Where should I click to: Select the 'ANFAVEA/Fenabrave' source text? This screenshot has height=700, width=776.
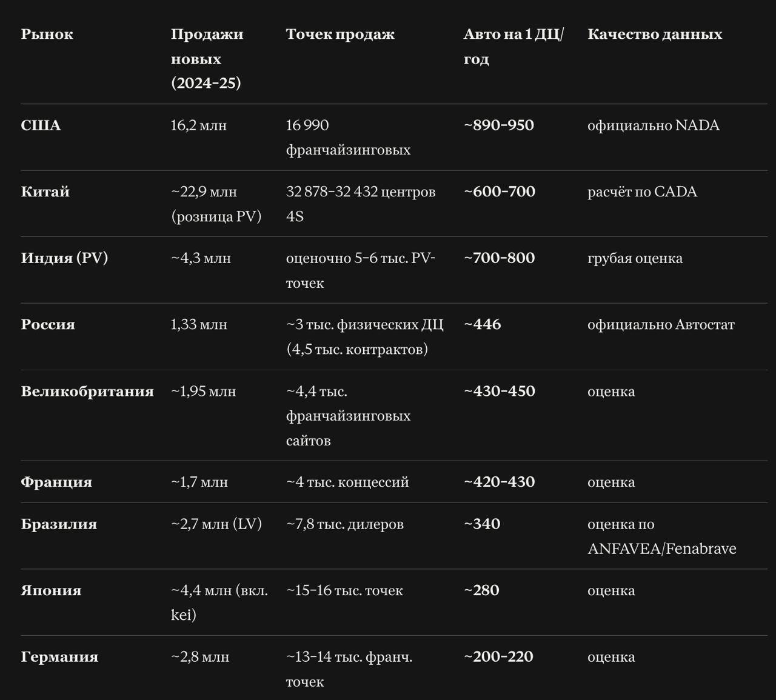point(662,549)
